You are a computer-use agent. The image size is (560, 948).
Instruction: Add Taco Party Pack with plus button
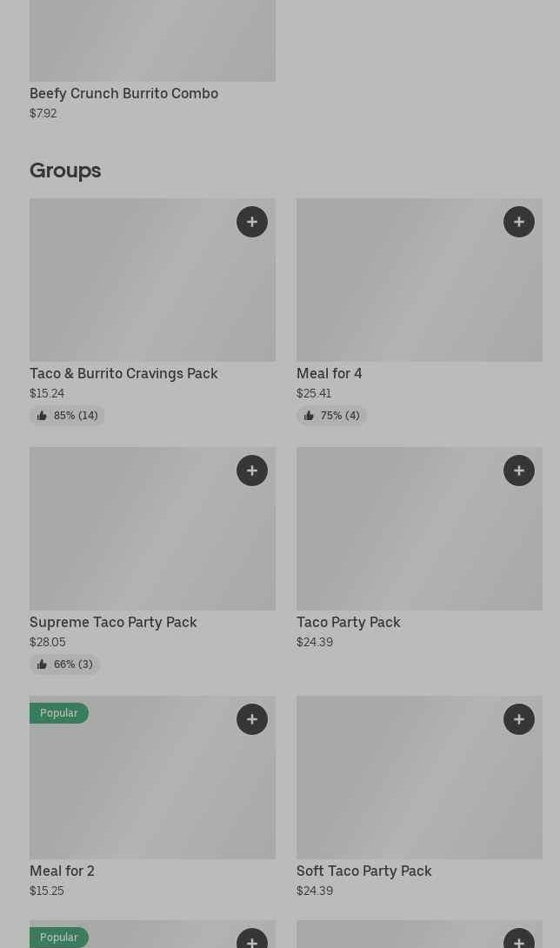519,471
